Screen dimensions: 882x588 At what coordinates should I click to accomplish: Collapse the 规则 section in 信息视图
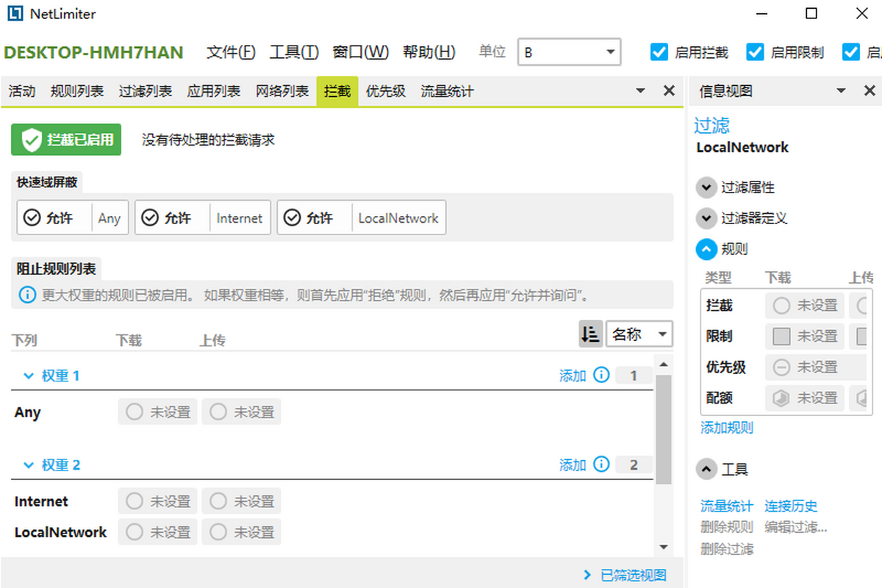click(x=706, y=249)
